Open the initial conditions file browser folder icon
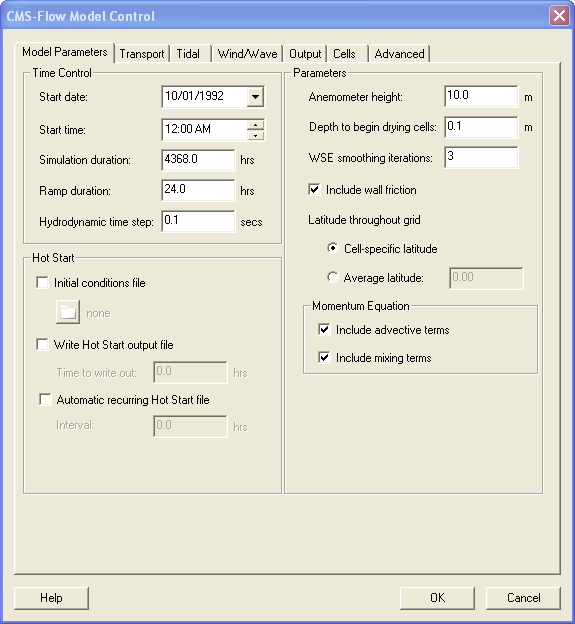The width and height of the screenshot is (575, 624). [x=68, y=312]
